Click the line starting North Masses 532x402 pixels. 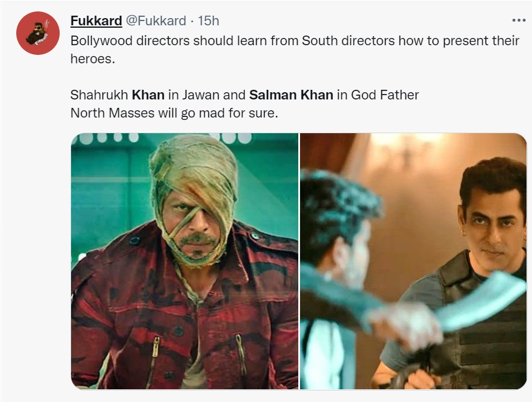174,113
